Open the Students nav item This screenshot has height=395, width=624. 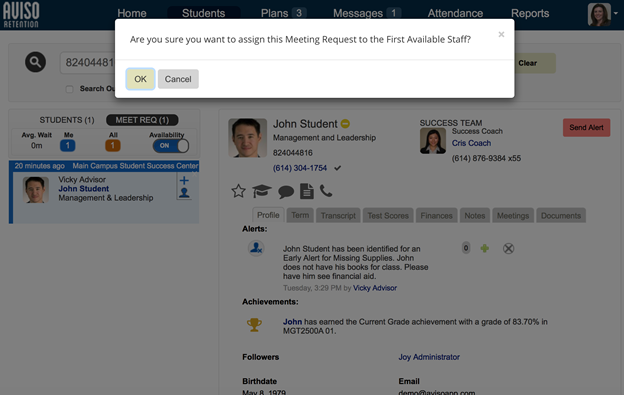coord(203,13)
